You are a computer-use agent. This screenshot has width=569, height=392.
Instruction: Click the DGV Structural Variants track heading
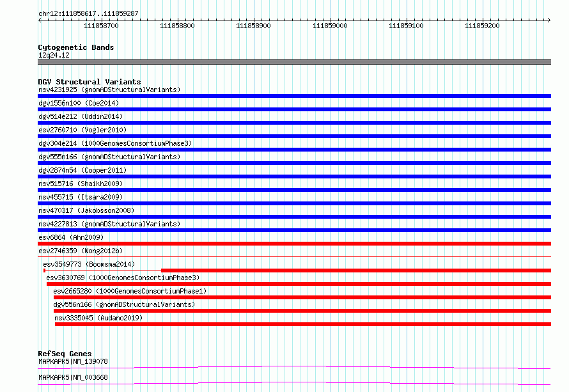[90, 82]
